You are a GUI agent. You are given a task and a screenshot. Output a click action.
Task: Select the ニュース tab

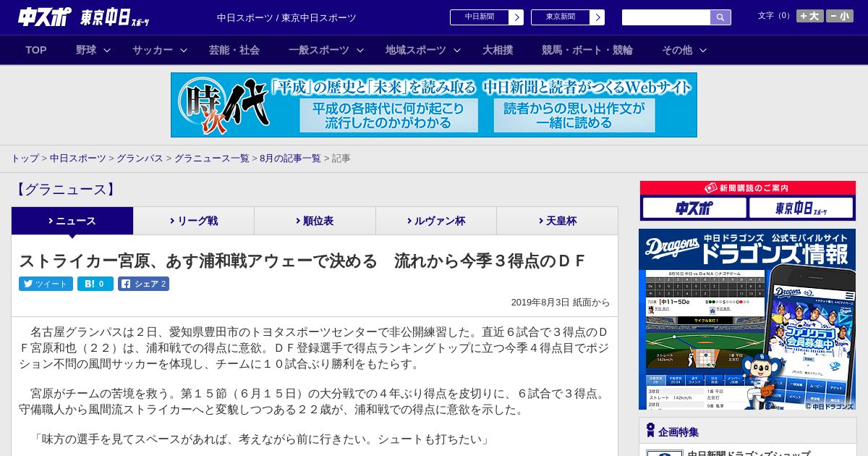coord(72,221)
